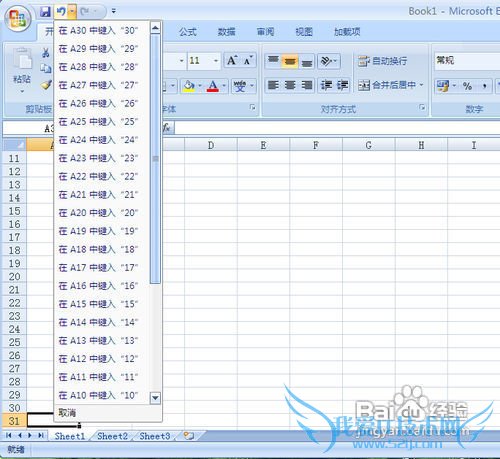500x459 pixels.
Task: Select undo entry 在 A10 中键入 "10"
Action: pyautogui.click(x=102, y=395)
